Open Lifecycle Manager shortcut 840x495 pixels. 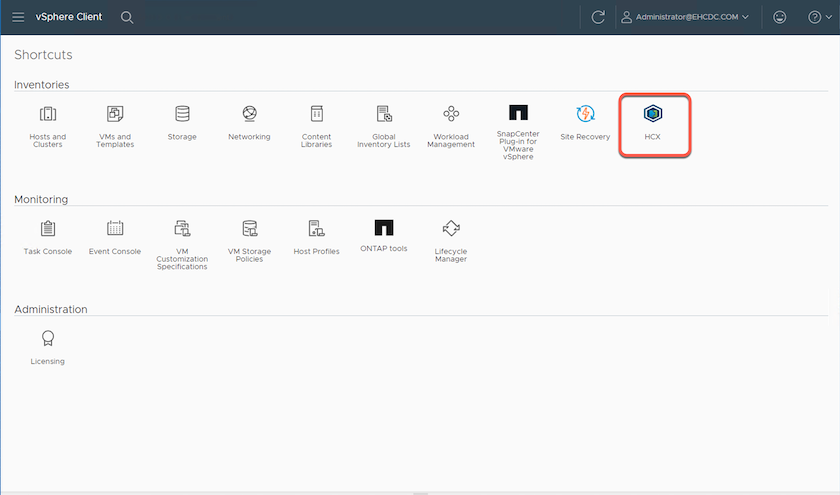pyautogui.click(x=451, y=241)
